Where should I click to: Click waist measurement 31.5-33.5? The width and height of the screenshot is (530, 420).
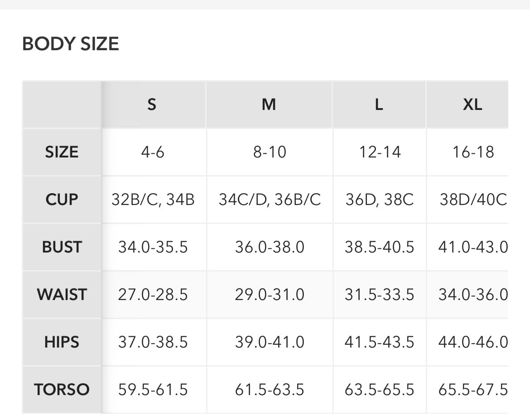pyautogui.click(x=380, y=295)
